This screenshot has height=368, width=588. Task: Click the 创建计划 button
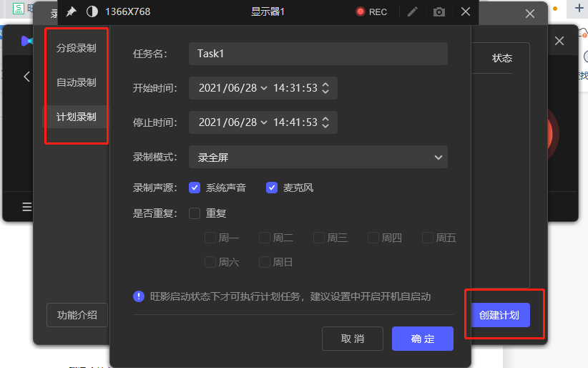pos(500,315)
